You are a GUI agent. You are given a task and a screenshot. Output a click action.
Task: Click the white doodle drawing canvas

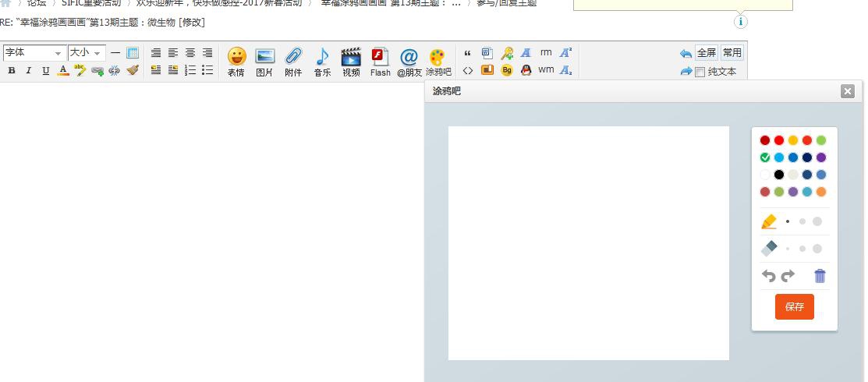(588, 242)
